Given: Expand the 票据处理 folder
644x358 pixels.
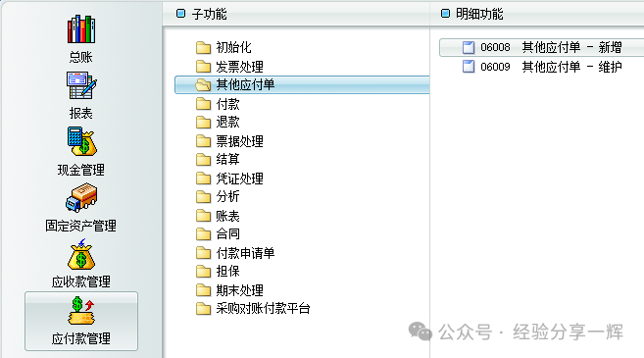Looking at the screenshot, I should point(203,141).
